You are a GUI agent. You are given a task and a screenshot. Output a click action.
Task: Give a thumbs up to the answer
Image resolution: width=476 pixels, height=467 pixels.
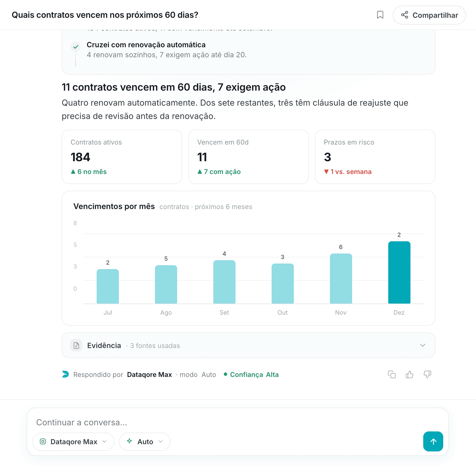click(x=410, y=374)
